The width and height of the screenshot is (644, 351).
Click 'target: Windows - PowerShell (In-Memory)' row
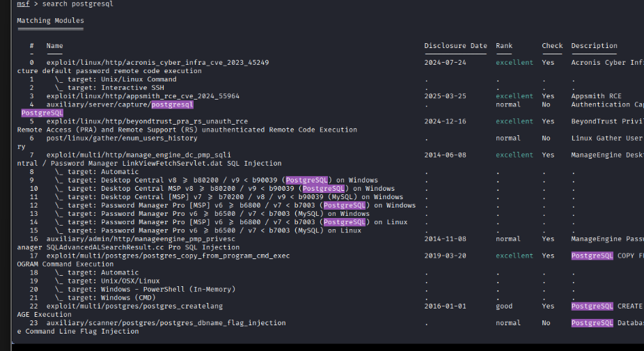[145, 289]
